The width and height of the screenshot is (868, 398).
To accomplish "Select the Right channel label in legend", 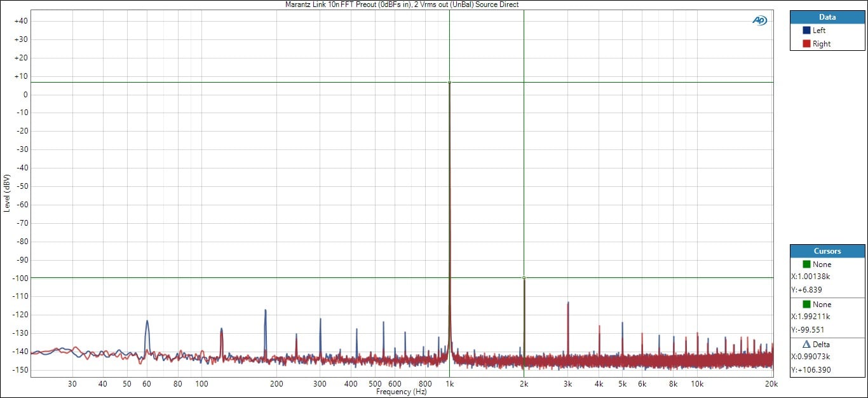I will pos(821,44).
